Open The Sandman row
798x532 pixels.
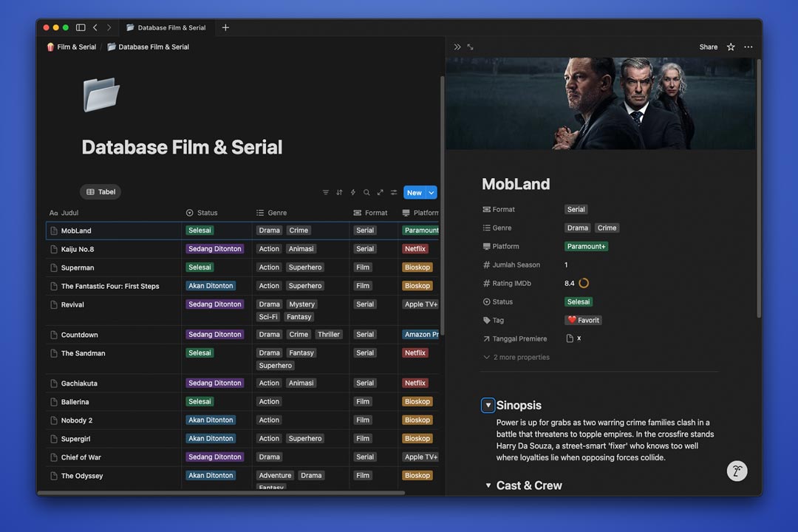[x=83, y=353]
